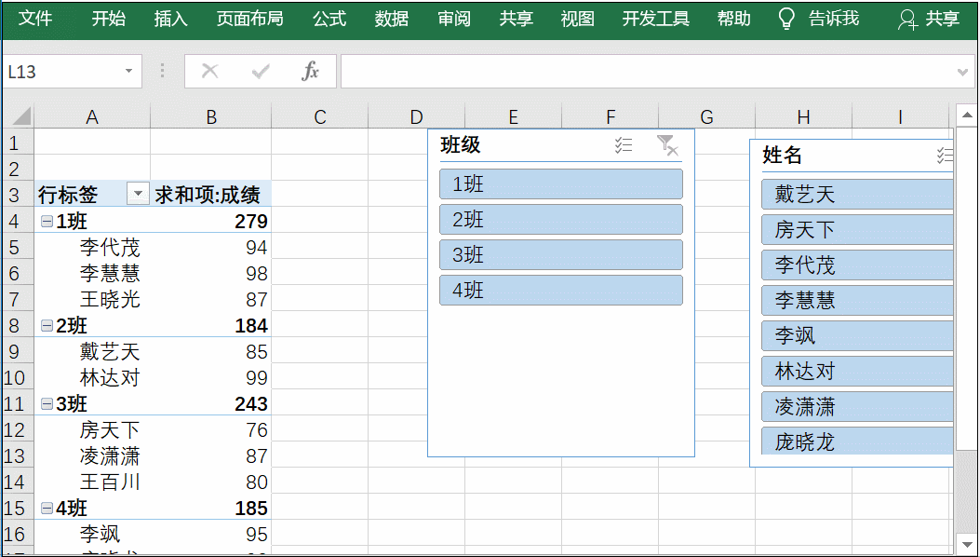The image size is (980, 557).
Task: Select the 3班 button in the 班级 slicer
Action: 559,254
